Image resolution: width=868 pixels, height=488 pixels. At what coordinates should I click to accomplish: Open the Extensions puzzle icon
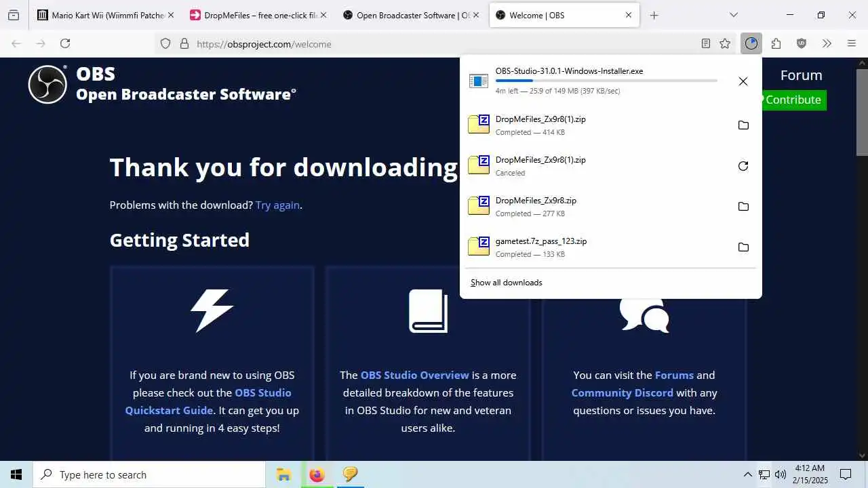click(x=776, y=43)
